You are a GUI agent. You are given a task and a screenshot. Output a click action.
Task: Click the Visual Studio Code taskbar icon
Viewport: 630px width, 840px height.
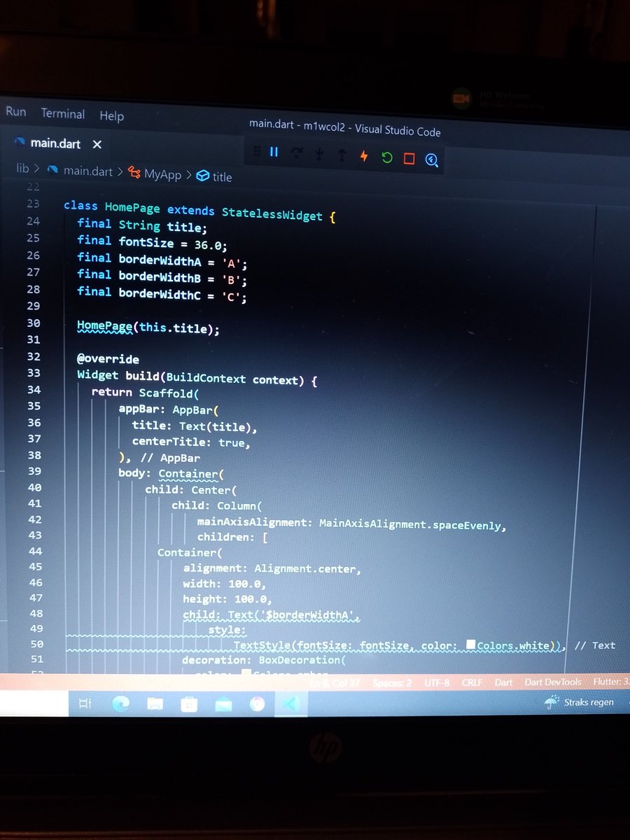[291, 704]
